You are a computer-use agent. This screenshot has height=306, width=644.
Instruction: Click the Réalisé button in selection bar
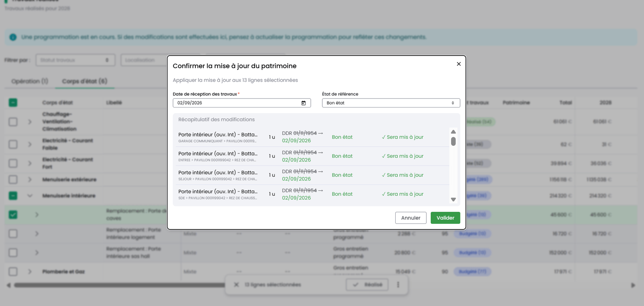[367, 285]
